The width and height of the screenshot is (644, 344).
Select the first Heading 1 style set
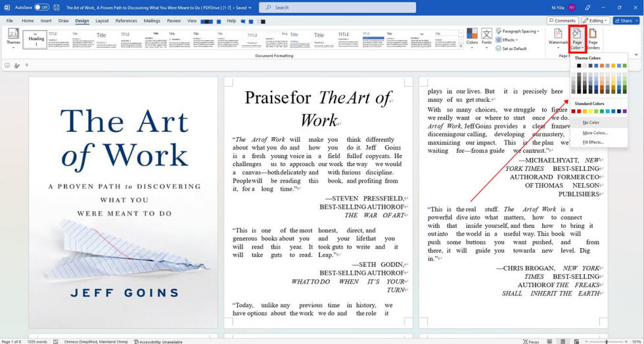click(x=35, y=40)
